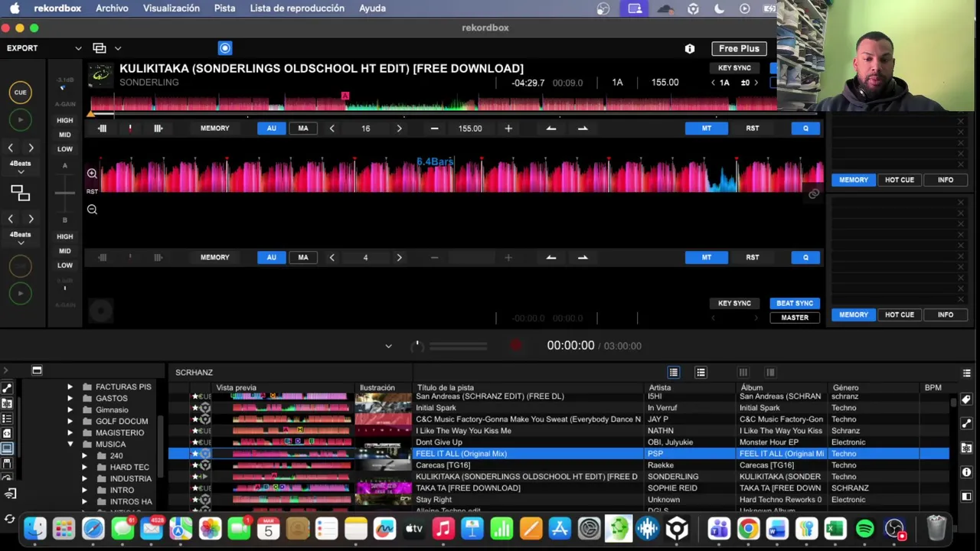Viewport: 980px width, 551px height.
Task: Open the Pista menu
Action: pyautogui.click(x=224, y=8)
